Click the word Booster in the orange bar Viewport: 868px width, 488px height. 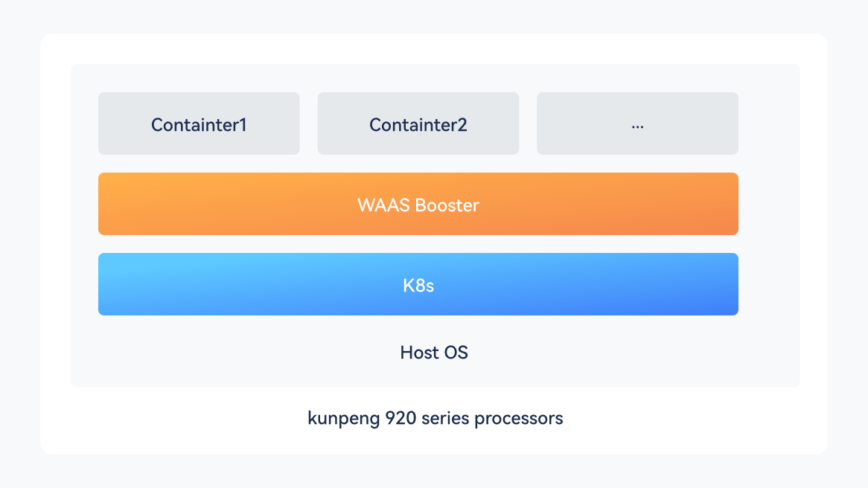click(447, 205)
